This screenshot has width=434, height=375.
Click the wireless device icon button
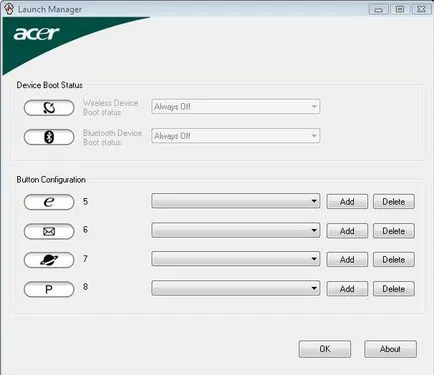pyautogui.click(x=49, y=108)
